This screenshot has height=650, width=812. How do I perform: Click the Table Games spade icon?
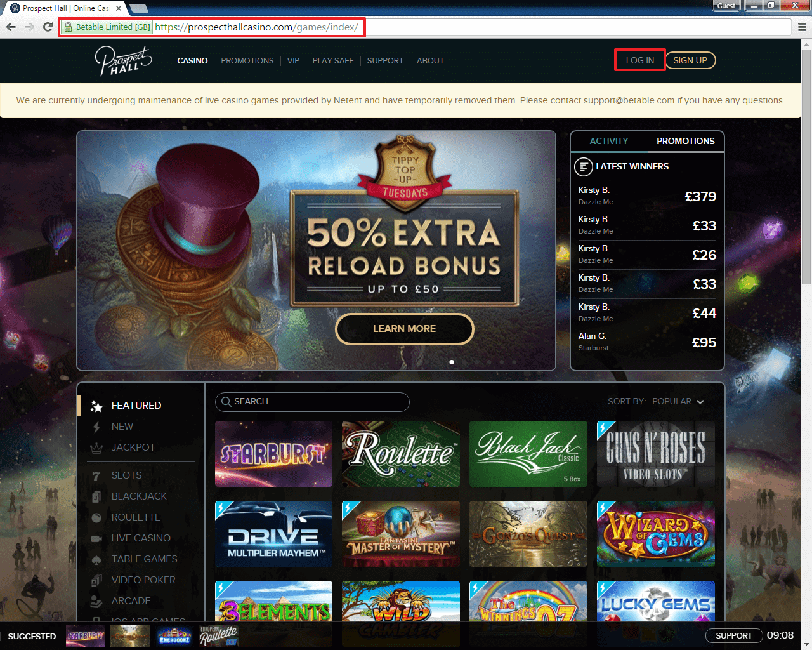(x=96, y=560)
